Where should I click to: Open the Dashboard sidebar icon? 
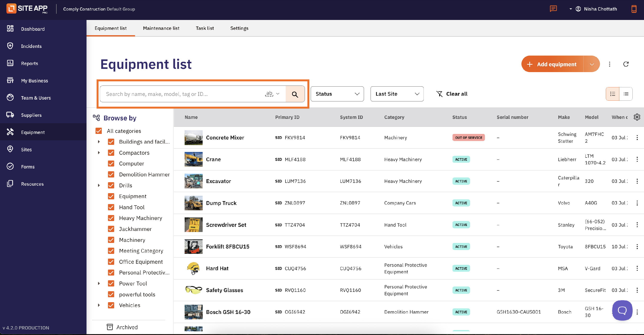click(x=10, y=29)
